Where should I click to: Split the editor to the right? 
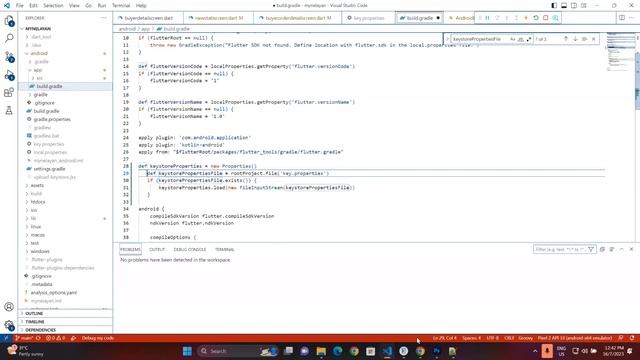pyautogui.click(x=622, y=18)
